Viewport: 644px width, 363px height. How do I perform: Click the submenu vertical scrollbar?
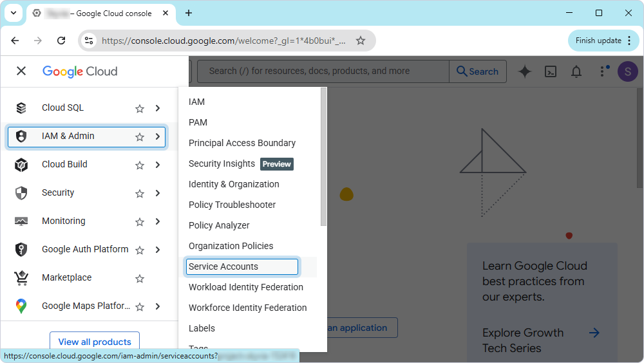coord(323,157)
